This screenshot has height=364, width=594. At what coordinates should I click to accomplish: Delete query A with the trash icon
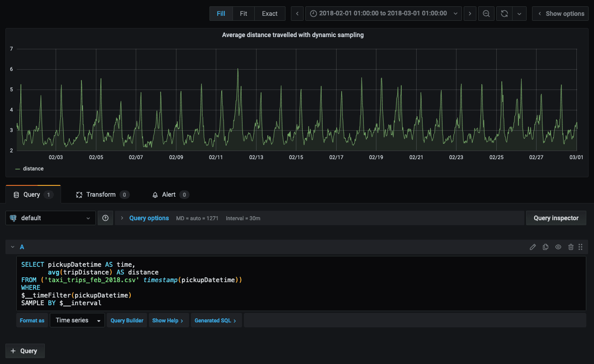tap(571, 247)
